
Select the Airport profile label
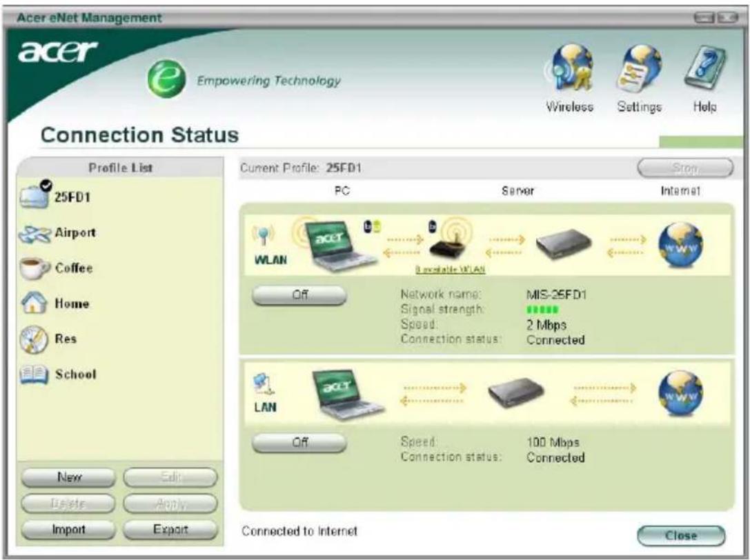pyautogui.click(x=75, y=233)
